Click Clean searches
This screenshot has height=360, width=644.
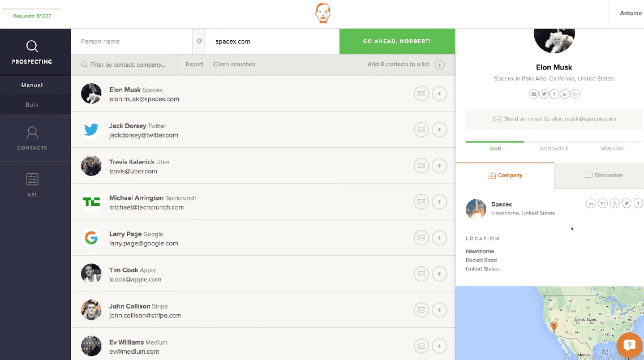coord(234,64)
